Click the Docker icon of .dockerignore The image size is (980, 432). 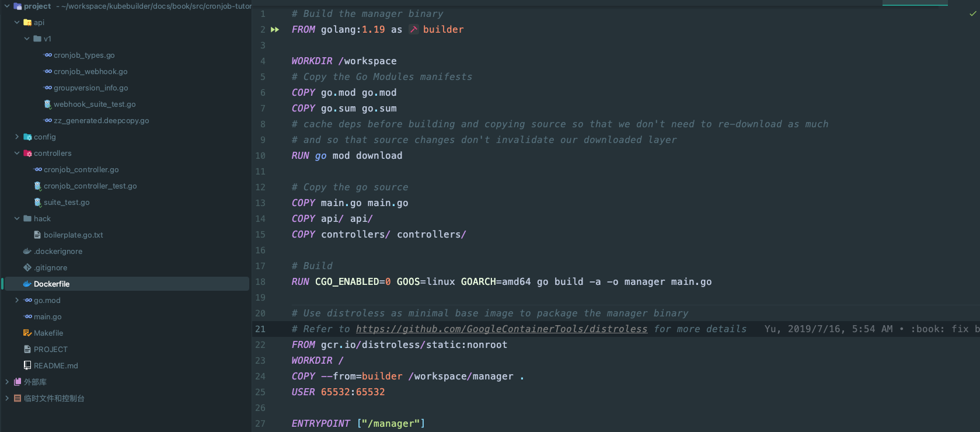tap(27, 251)
